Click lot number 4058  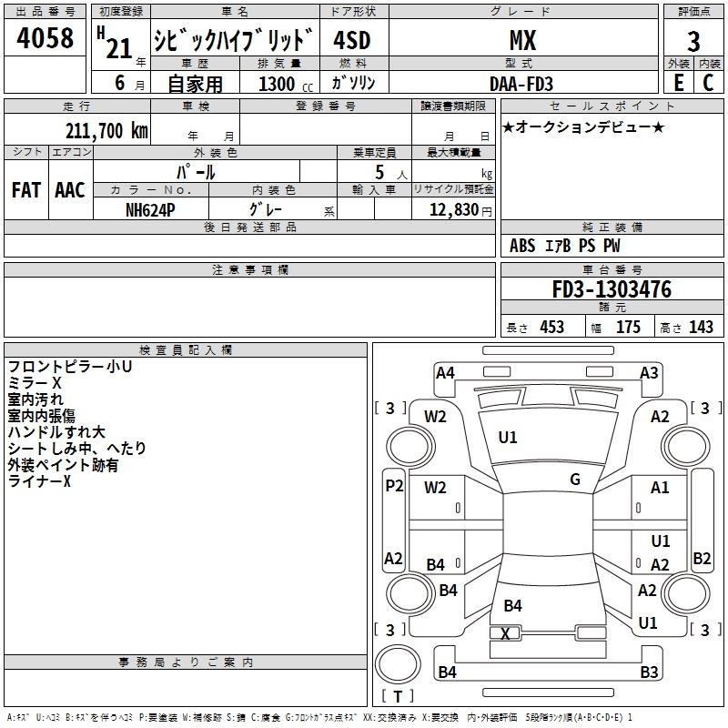coord(45,40)
